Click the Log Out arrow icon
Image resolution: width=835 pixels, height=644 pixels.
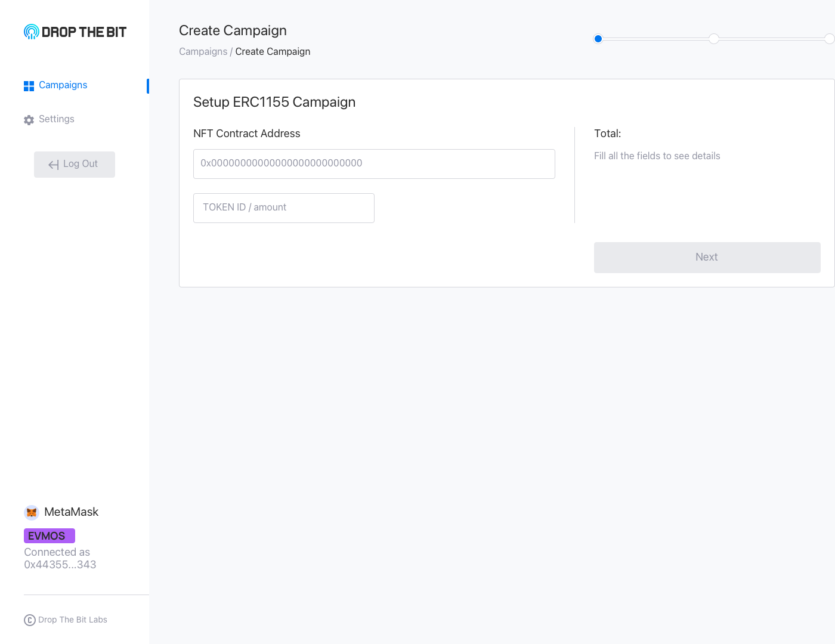[54, 165]
